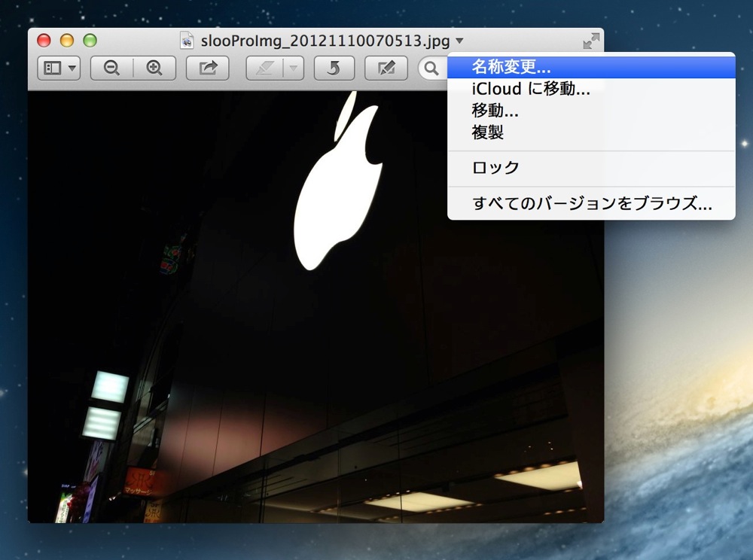753x560 pixels.
Task: Choose 移動... from the menu
Action: click(x=591, y=111)
